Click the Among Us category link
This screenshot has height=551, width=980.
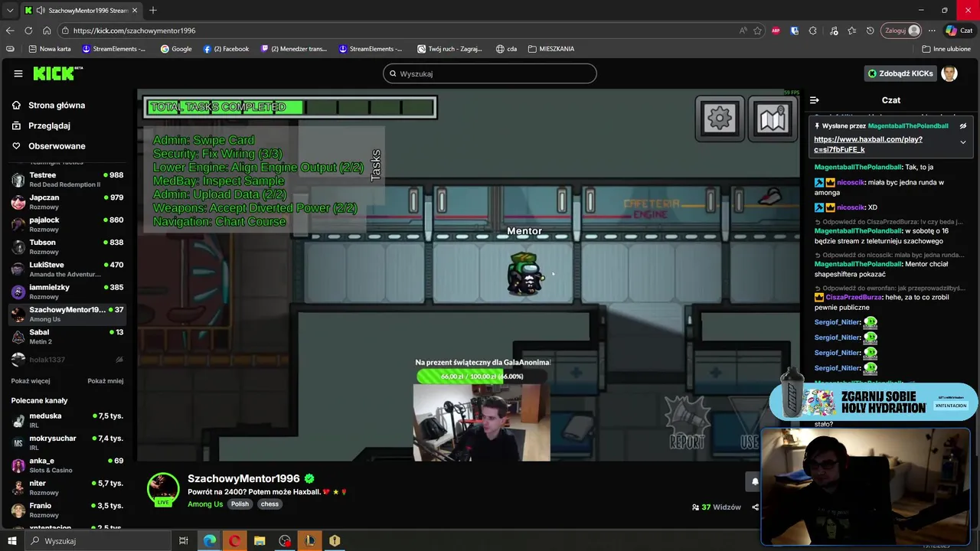coord(205,504)
